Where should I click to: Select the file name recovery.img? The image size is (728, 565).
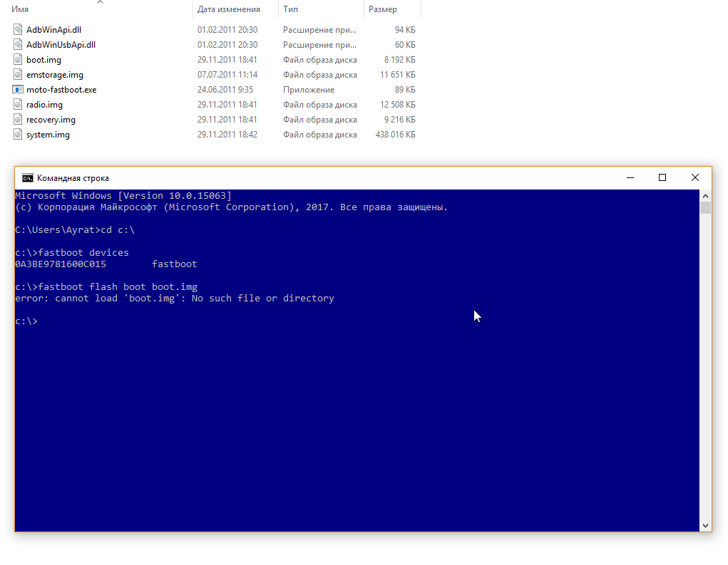point(51,120)
